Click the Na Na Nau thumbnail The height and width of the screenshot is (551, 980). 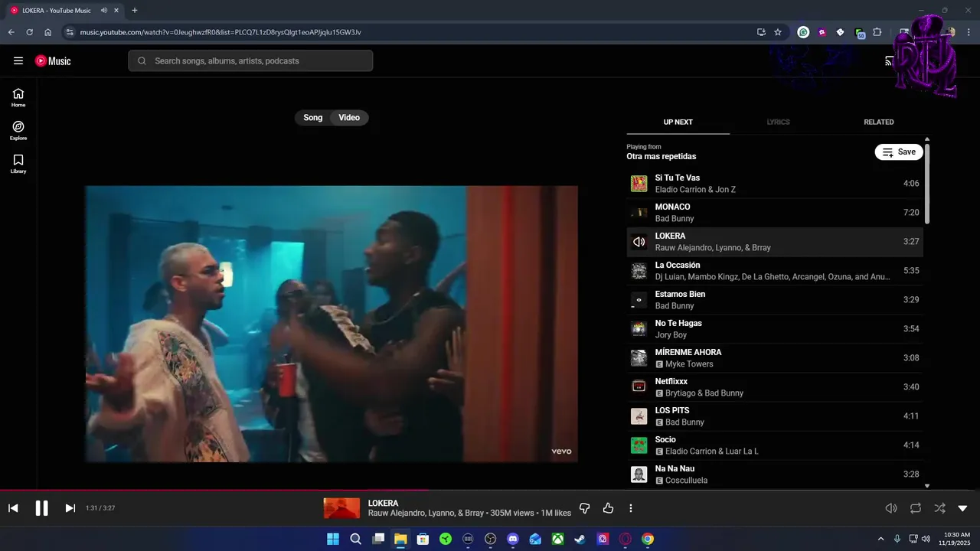coord(639,474)
